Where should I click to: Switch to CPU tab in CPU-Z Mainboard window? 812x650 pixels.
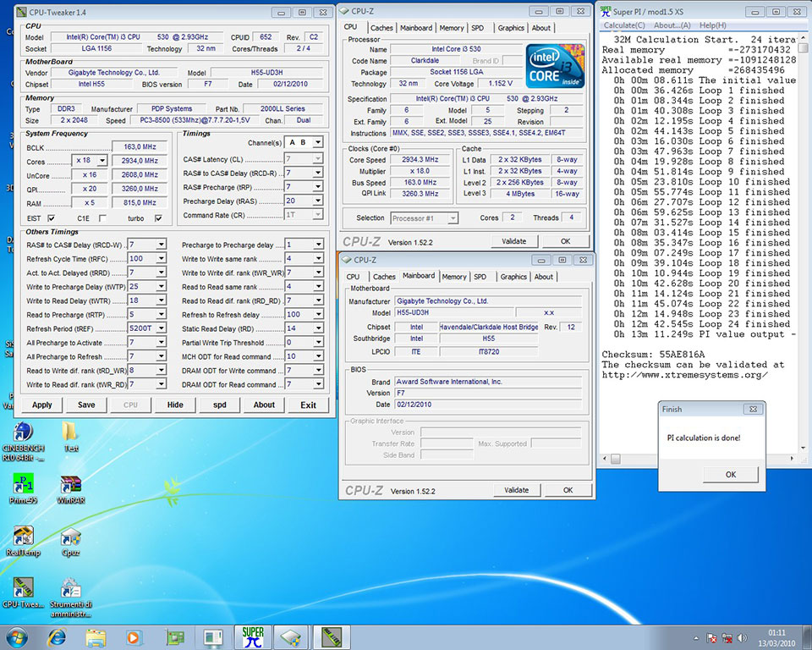pos(353,277)
